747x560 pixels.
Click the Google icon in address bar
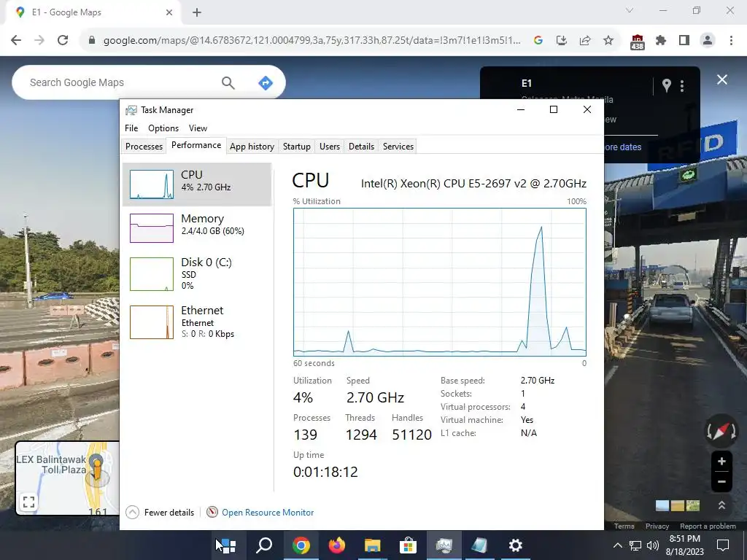pos(538,41)
